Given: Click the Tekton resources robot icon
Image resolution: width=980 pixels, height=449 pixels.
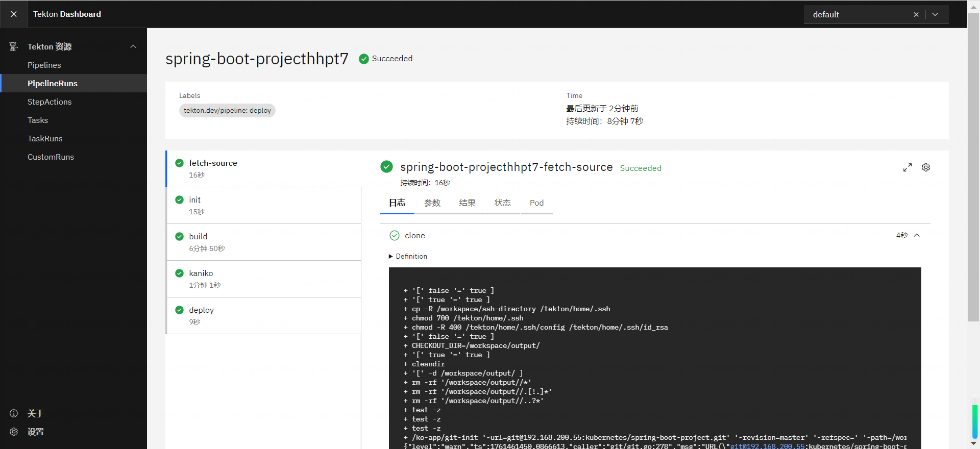Looking at the screenshot, I should tap(14, 47).
